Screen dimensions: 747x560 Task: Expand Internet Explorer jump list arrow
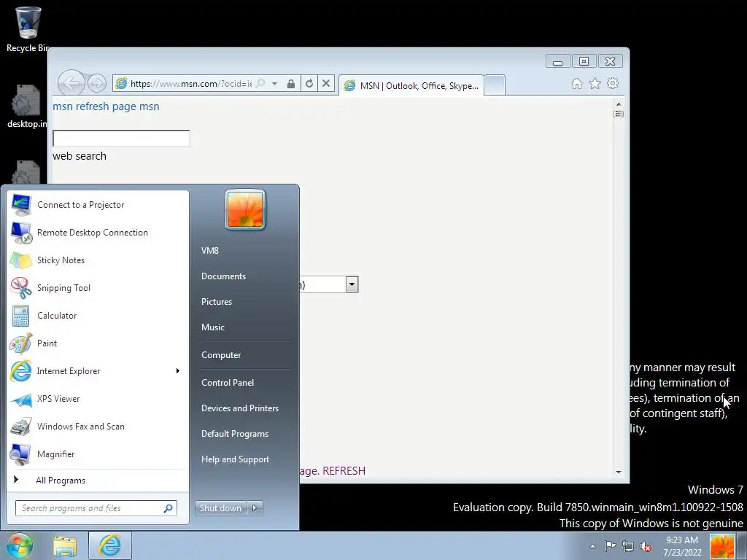coord(178,371)
